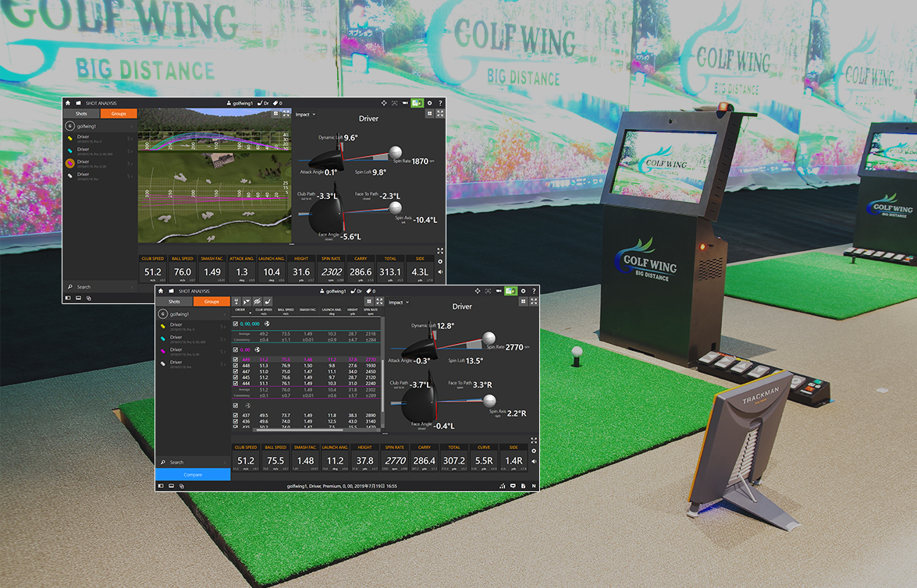Select Groups tab in the front window
917x588 pixels.
point(211,302)
